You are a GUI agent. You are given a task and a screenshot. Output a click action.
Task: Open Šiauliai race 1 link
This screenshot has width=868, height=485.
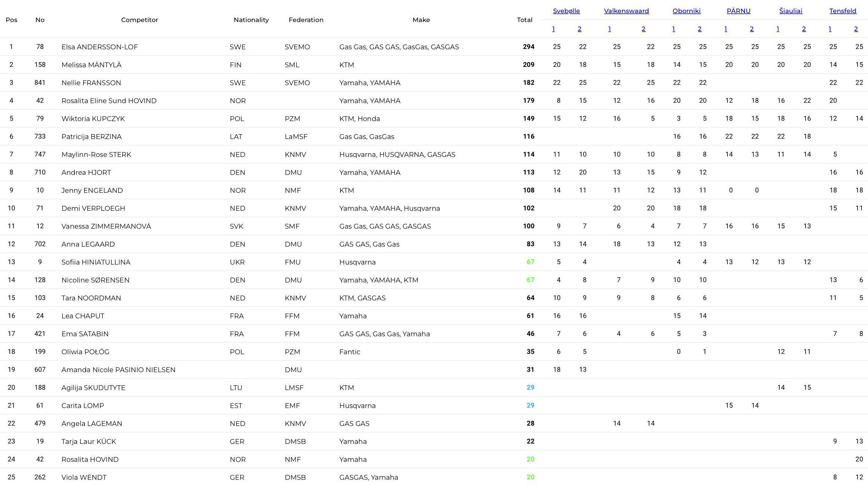click(778, 29)
